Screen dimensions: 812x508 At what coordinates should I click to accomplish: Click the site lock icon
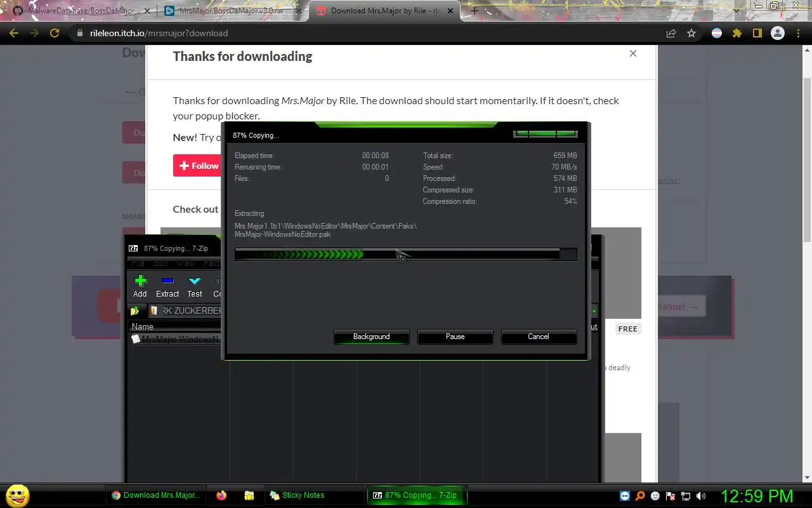79,33
